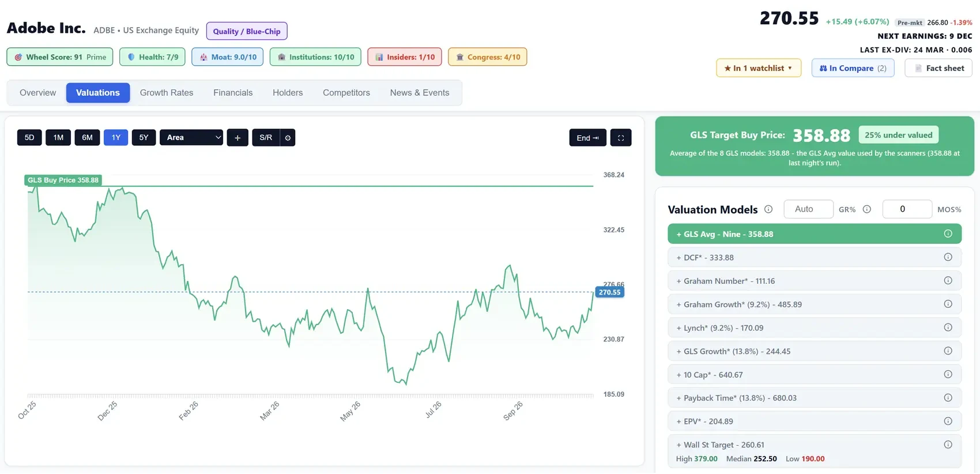Show info for Graham Number model
The width and height of the screenshot is (980, 474).
tap(948, 281)
